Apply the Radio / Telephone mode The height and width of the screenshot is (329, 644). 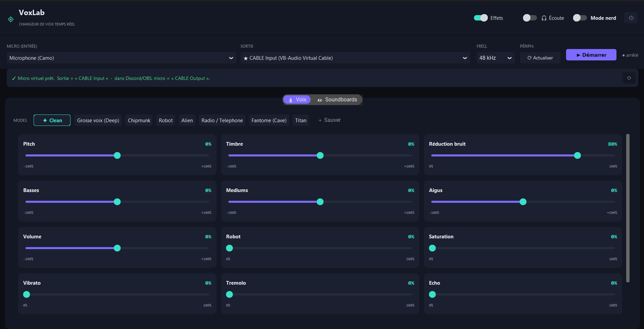coord(222,120)
